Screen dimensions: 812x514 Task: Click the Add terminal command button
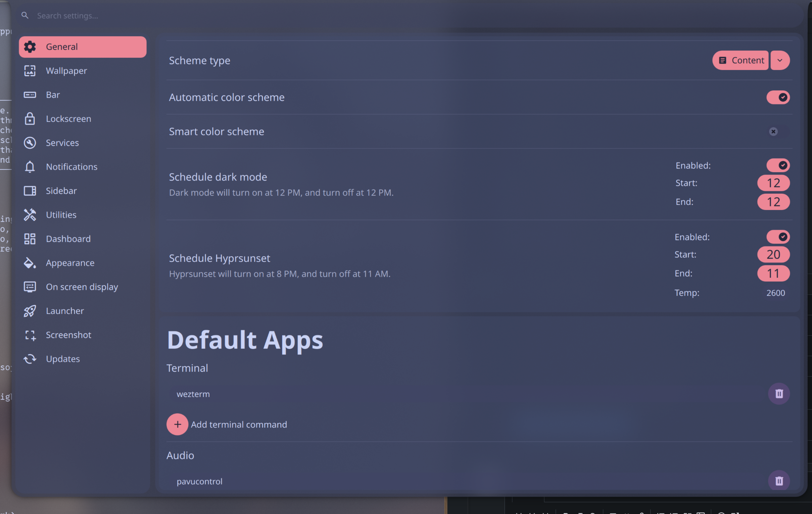tap(226, 424)
